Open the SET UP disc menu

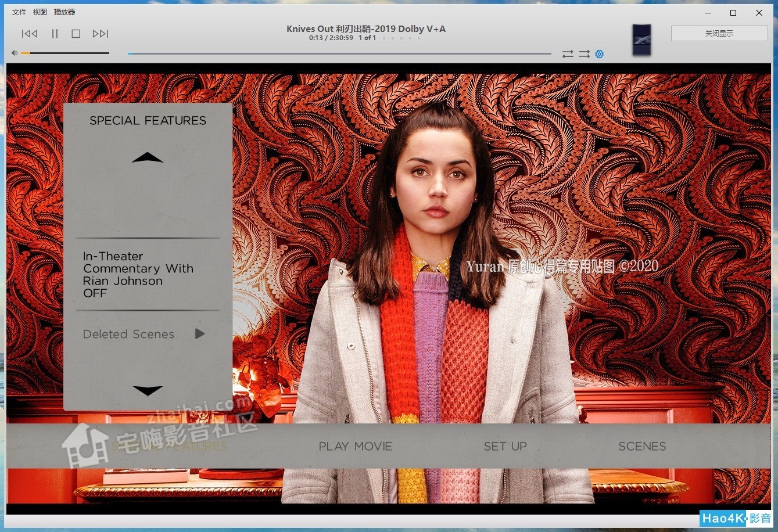(505, 446)
